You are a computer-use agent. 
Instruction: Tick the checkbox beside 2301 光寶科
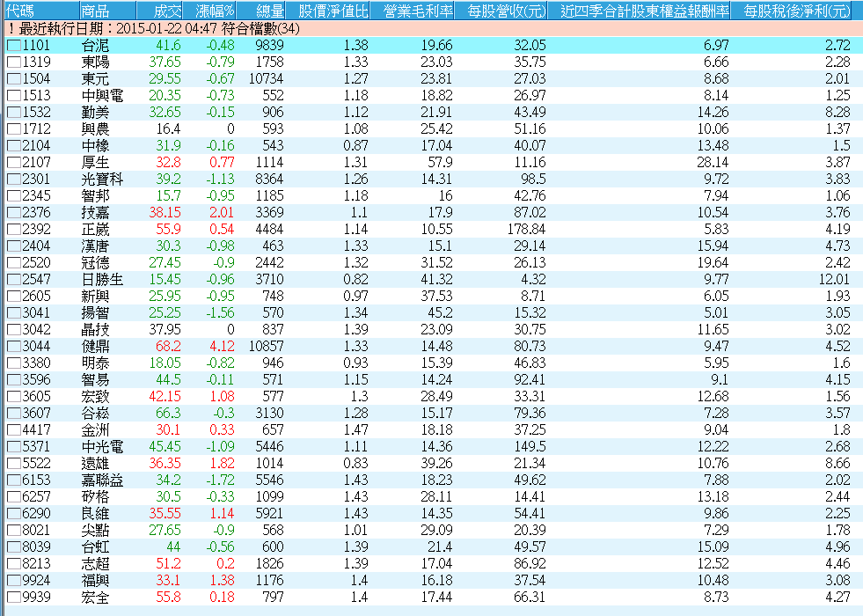(14, 180)
